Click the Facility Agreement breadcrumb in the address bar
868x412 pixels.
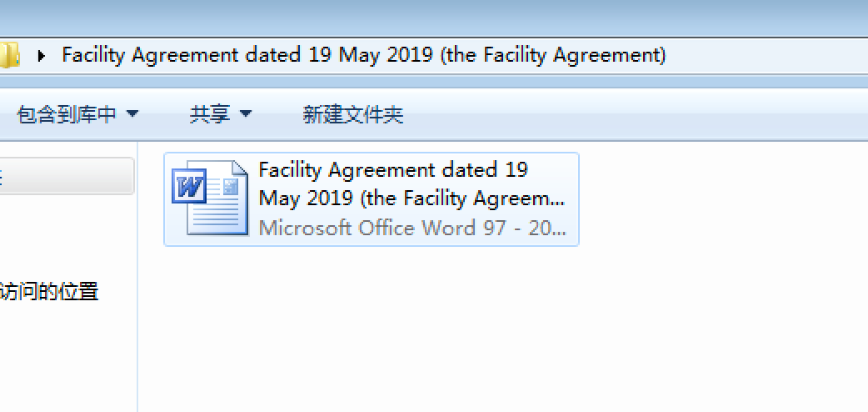[363, 56]
